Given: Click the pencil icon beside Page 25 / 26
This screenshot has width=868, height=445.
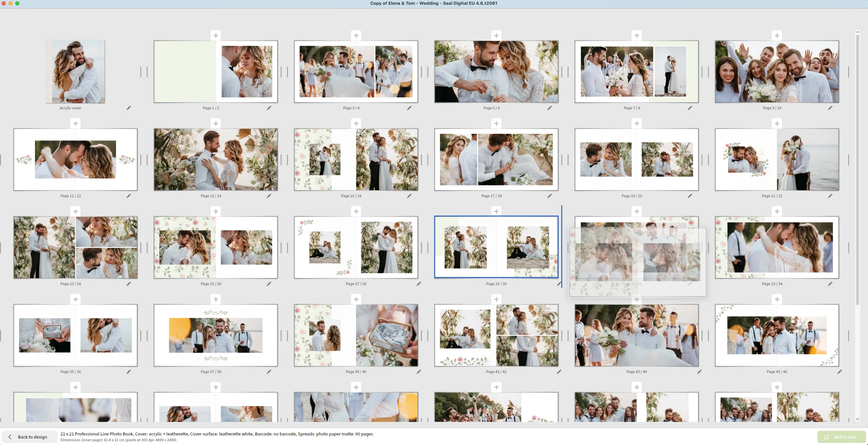Looking at the screenshot, I should click(x=269, y=284).
